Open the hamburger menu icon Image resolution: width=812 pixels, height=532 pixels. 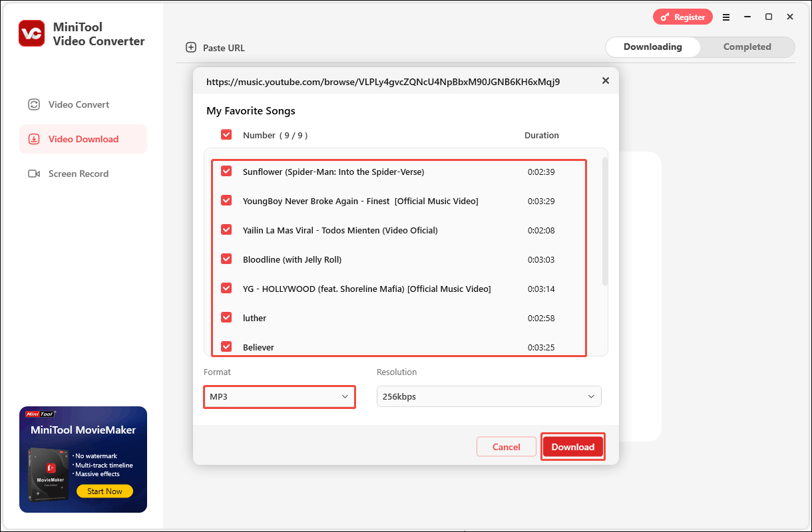[x=726, y=17]
